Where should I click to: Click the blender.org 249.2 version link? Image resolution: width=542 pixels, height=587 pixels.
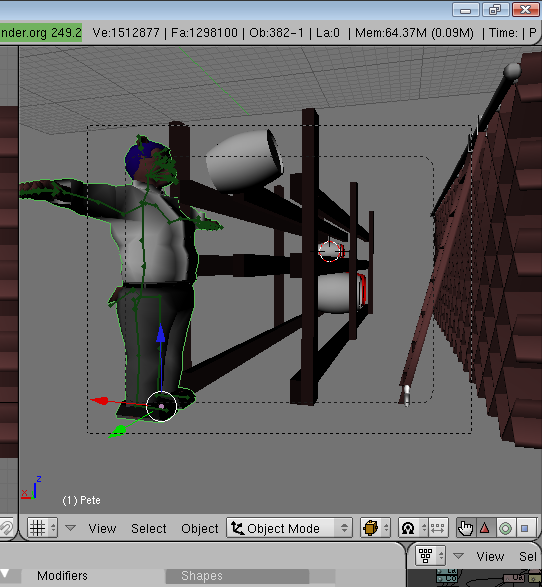(41, 33)
